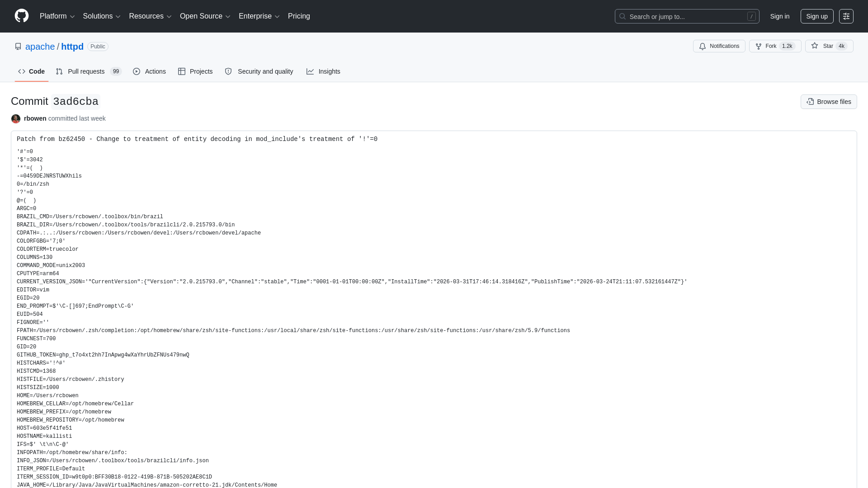
Task: Expand the Solutions dropdown
Action: coord(101,16)
